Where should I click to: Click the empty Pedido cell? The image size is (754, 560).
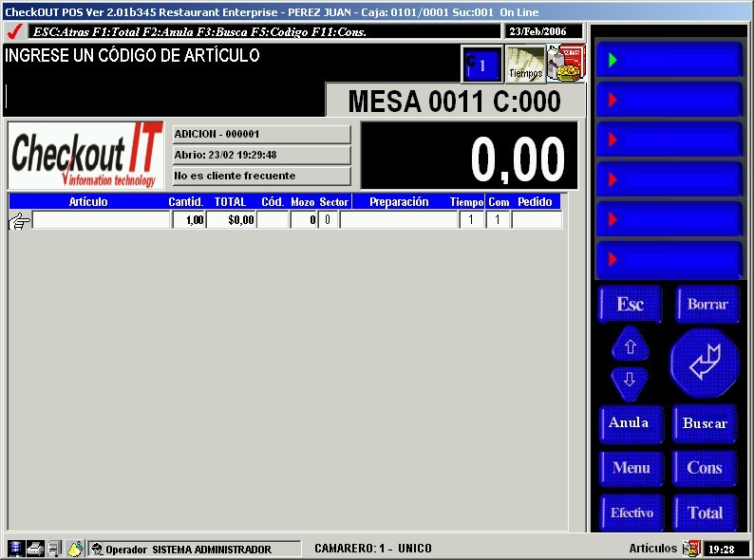(x=537, y=220)
